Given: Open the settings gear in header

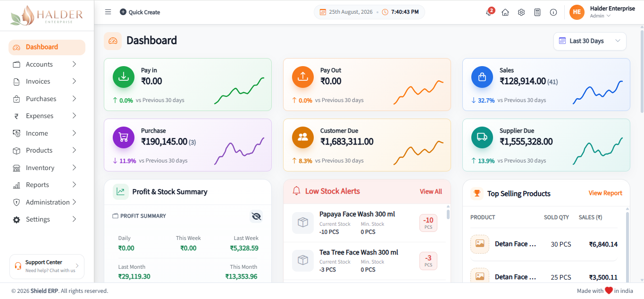Looking at the screenshot, I should (x=521, y=12).
